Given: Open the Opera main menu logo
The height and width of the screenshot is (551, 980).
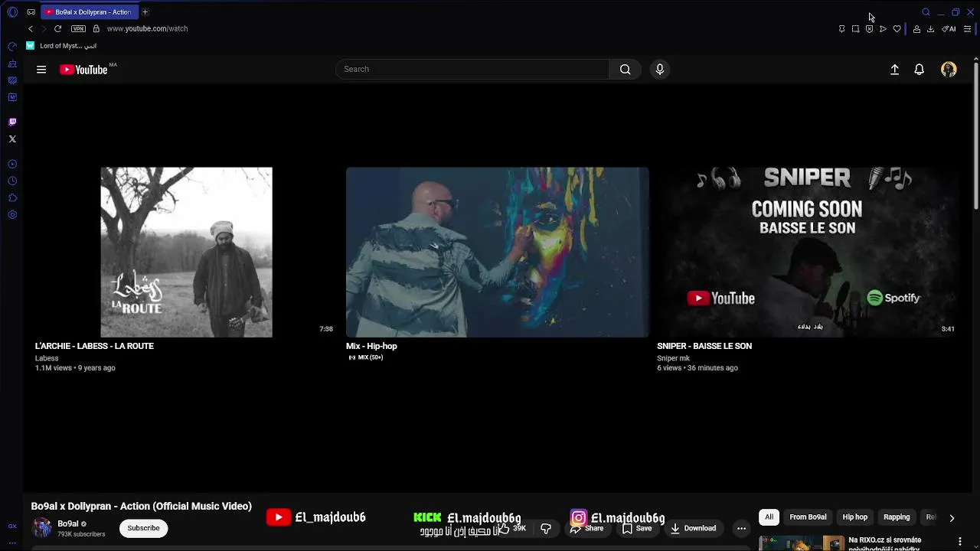Looking at the screenshot, I should 12,12.
